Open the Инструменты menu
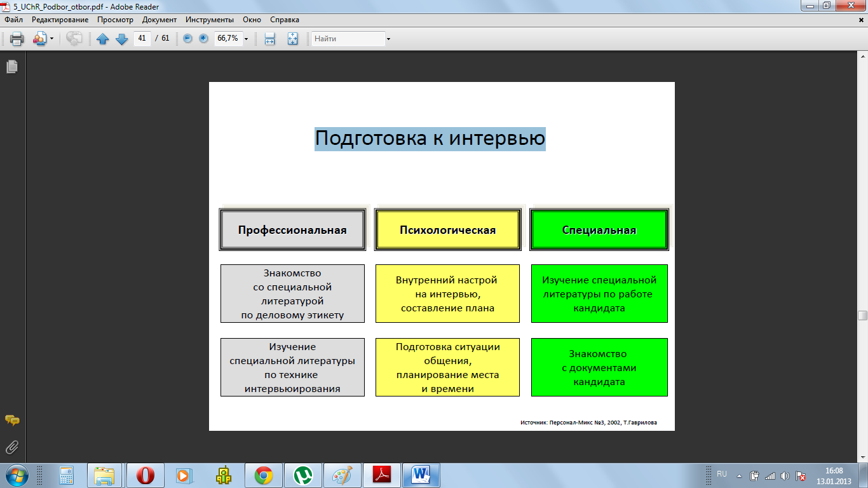The height and width of the screenshot is (488, 868). (210, 20)
